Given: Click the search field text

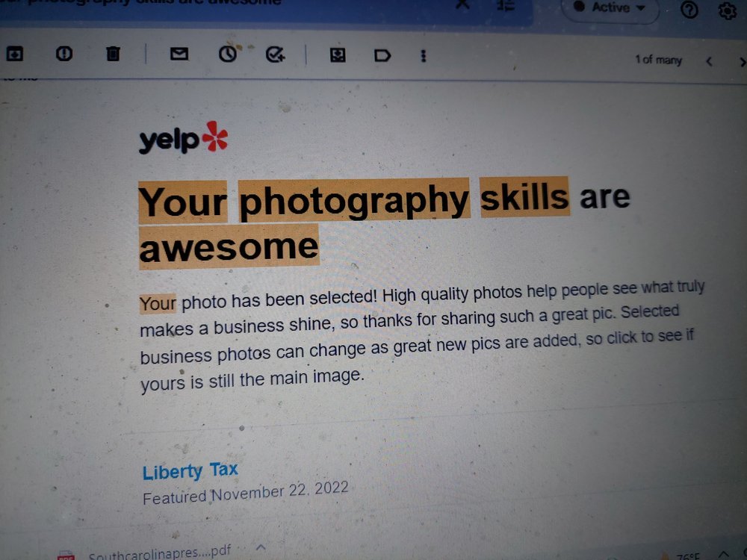Looking at the screenshot, I should (x=143, y=2).
